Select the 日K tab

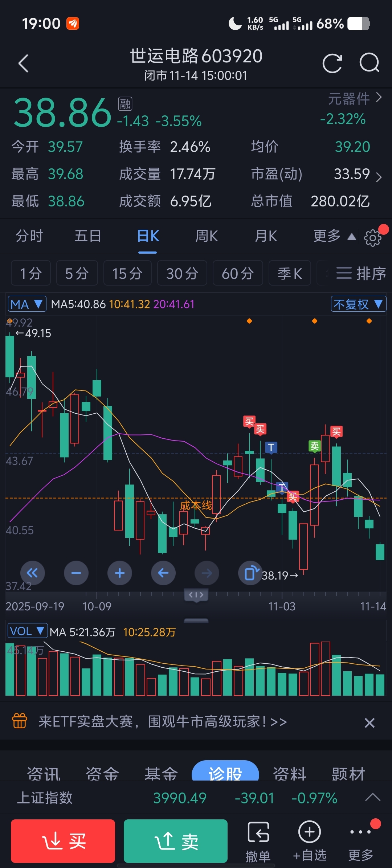(148, 236)
